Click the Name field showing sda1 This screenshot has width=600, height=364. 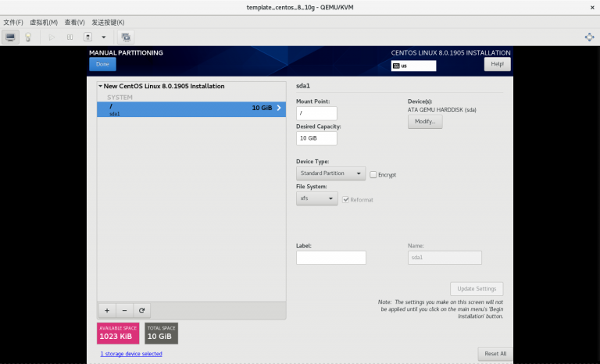pos(445,258)
